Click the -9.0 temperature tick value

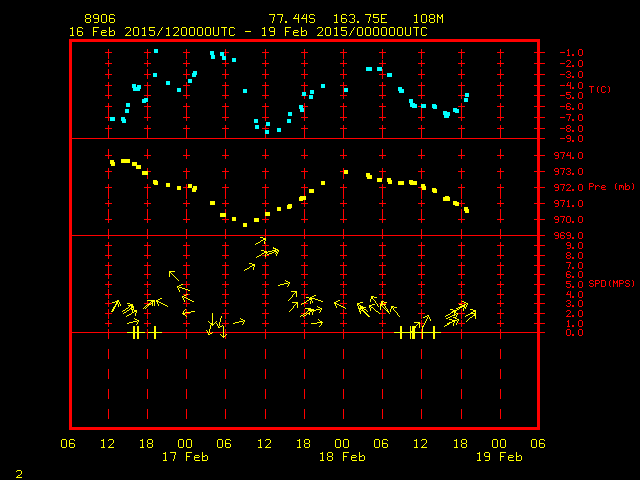571,139
